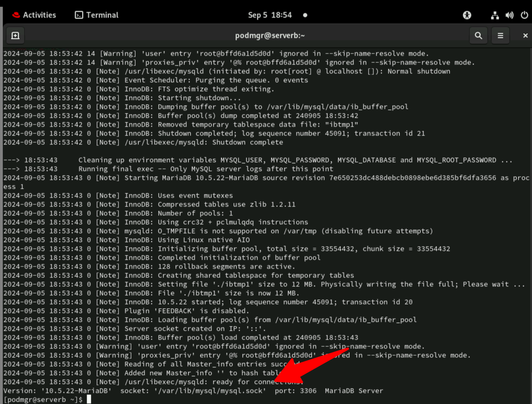The height and width of the screenshot is (404, 532).
Task: Click the 'Version: 10.5.22-MariaDB' output line
Action: point(58,391)
